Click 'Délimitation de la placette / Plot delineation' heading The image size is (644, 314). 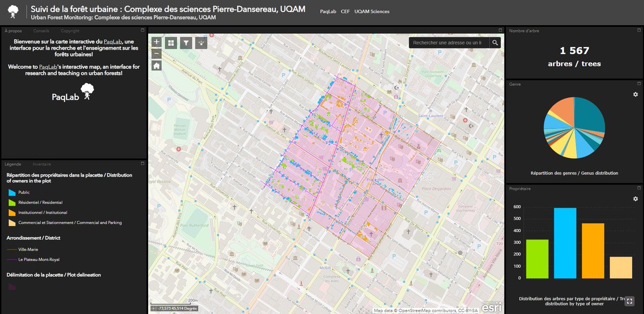tap(54, 275)
